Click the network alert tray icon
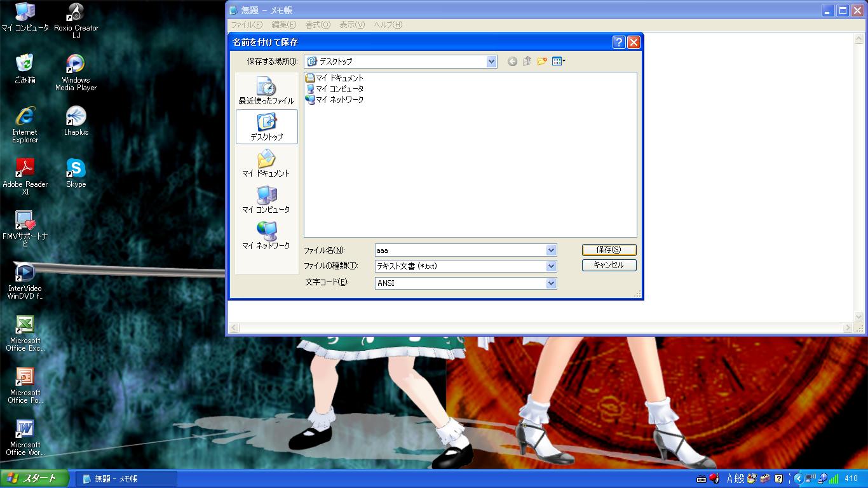The height and width of the screenshot is (488, 868). tap(822, 478)
